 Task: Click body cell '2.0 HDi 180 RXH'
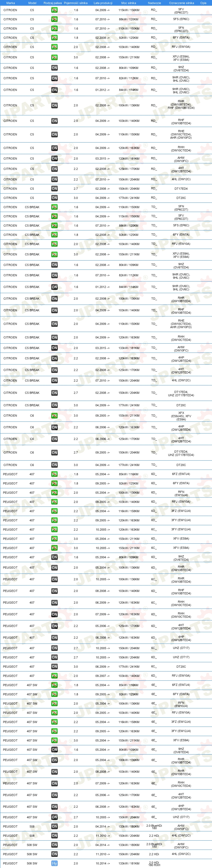coord(154,864)
